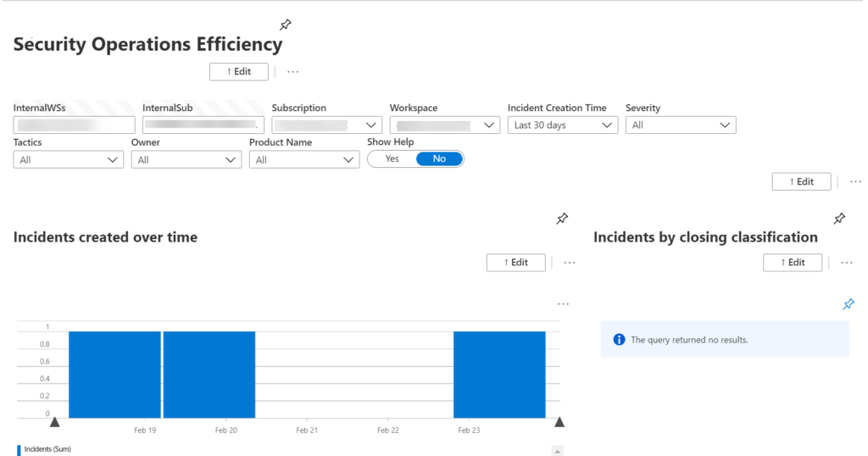Click the InternalWSs input field
868x456 pixels.
(x=75, y=125)
